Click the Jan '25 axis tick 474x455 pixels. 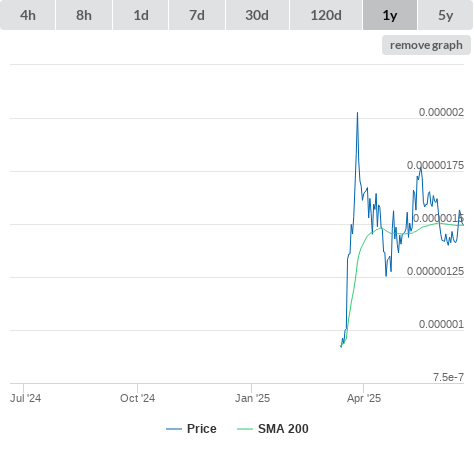pos(252,398)
